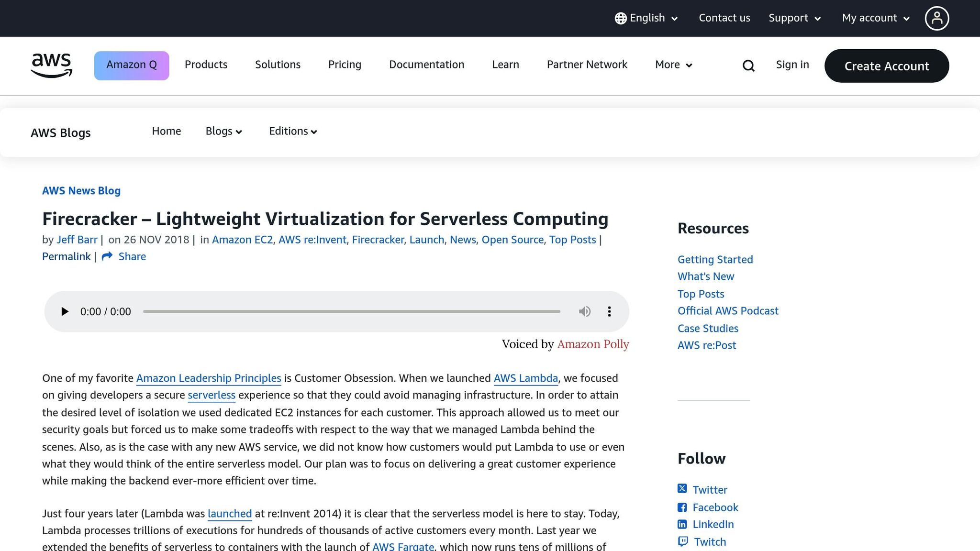This screenshot has width=980, height=551.
Task: Open the Firecracker category link
Action: coord(378,240)
